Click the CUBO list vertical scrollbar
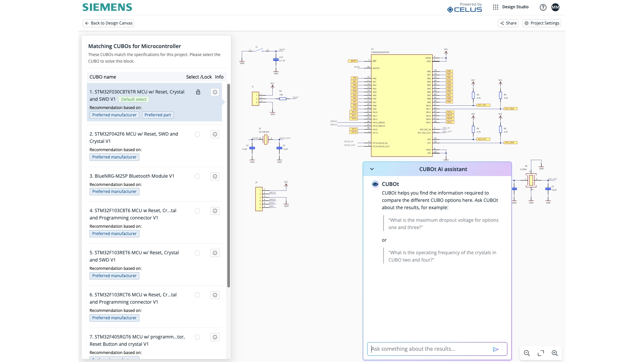Image resolution: width=644 pixels, height=362 pixels. [x=228, y=186]
